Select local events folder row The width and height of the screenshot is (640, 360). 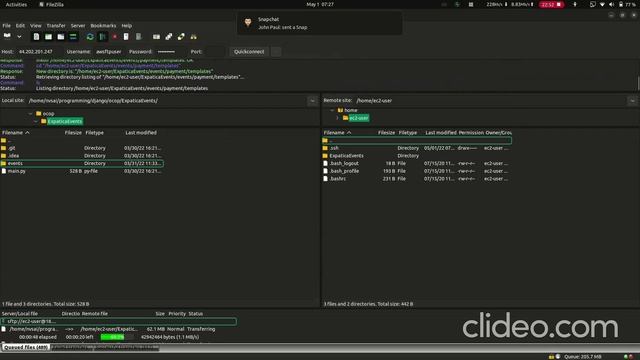pyautogui.click(x=82, y=163)
